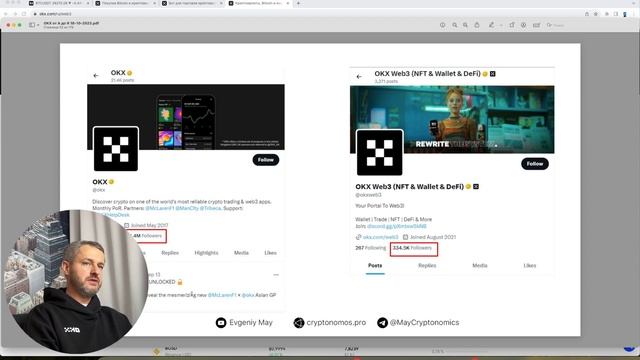Bookmark the page with the star icon
640x360 pixels.
click(596, 14)
